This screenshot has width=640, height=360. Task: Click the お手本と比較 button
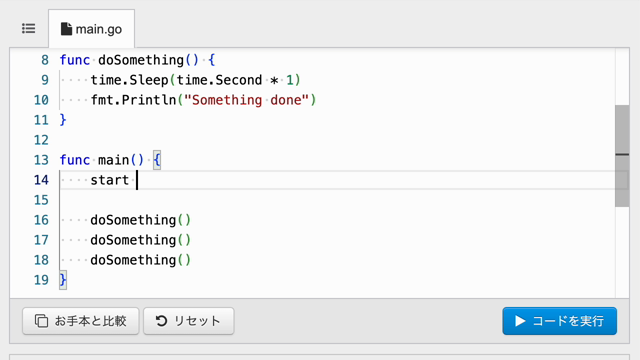(x=81, y=321)
